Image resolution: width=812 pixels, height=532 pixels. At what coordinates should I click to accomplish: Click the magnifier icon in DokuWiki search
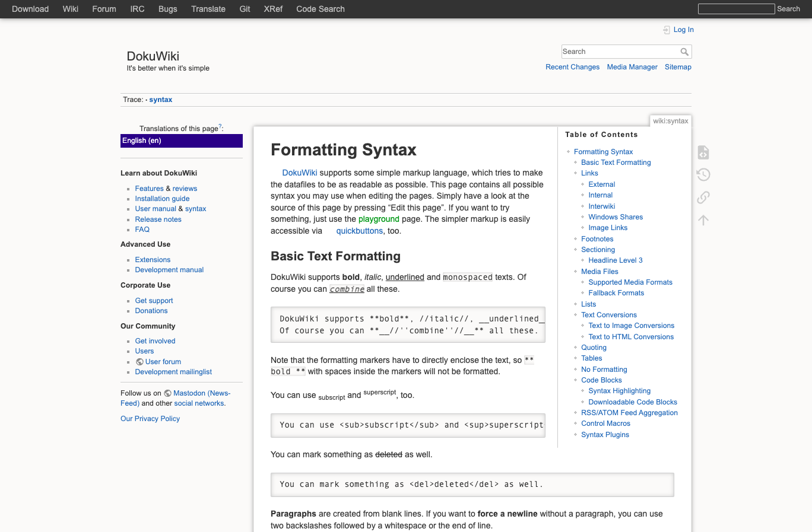click(x=684, y=52)
